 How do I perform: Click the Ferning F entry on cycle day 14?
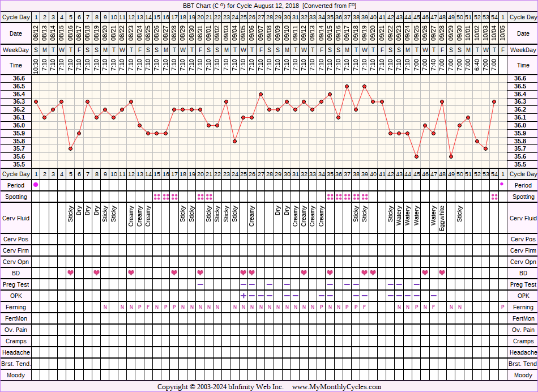pos(148,307)
